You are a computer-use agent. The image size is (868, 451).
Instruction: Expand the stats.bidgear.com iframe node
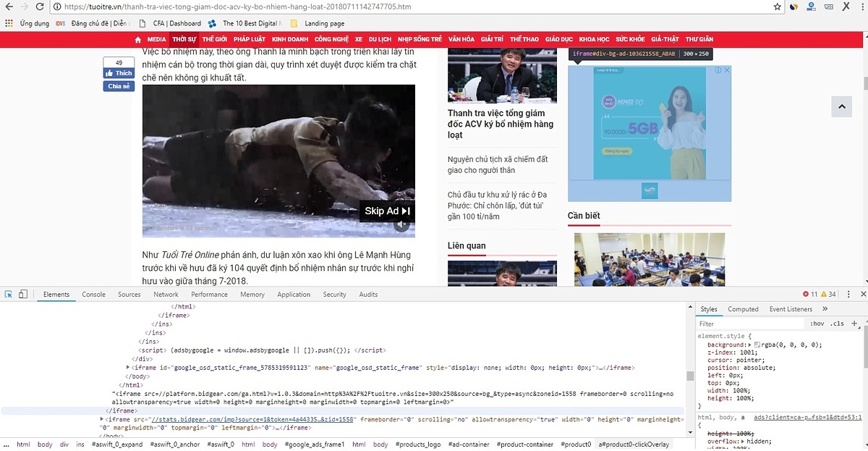pyautogui.click(x=102, y=419)
